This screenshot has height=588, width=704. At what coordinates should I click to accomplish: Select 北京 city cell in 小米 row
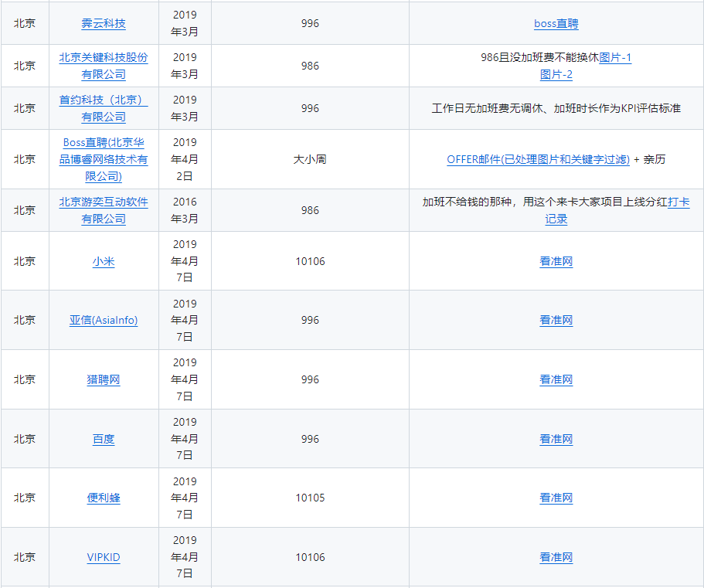point(24,261)
